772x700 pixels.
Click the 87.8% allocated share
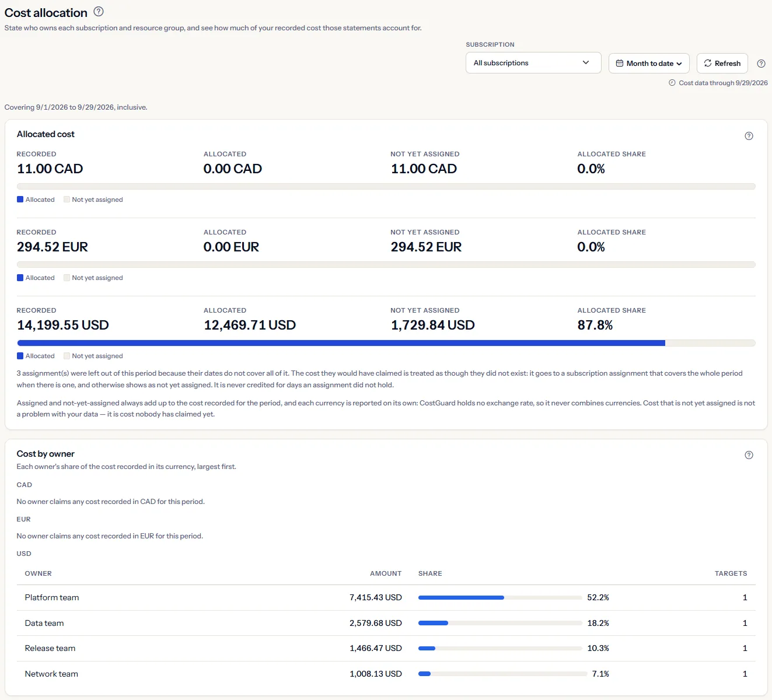tap(595, 325)
